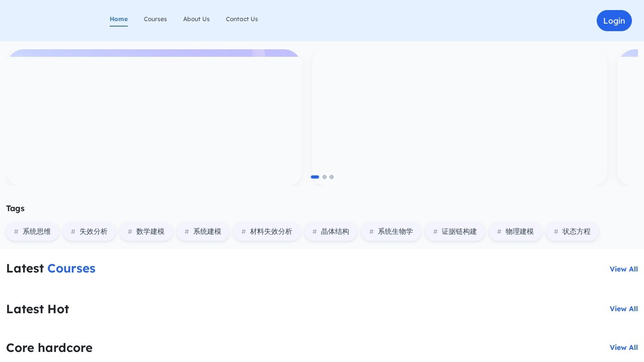Click the Login button
This screenshot has height=362, width=644.
614,21
